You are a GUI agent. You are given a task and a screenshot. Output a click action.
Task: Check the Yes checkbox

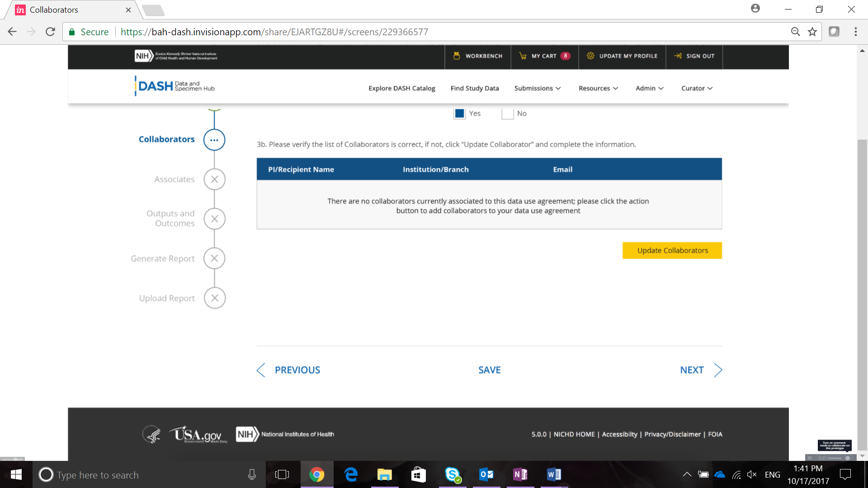click(459, 113)
